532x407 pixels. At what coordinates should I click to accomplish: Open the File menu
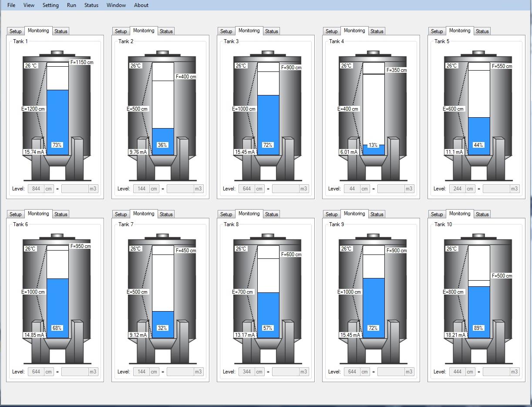[11, 5]
